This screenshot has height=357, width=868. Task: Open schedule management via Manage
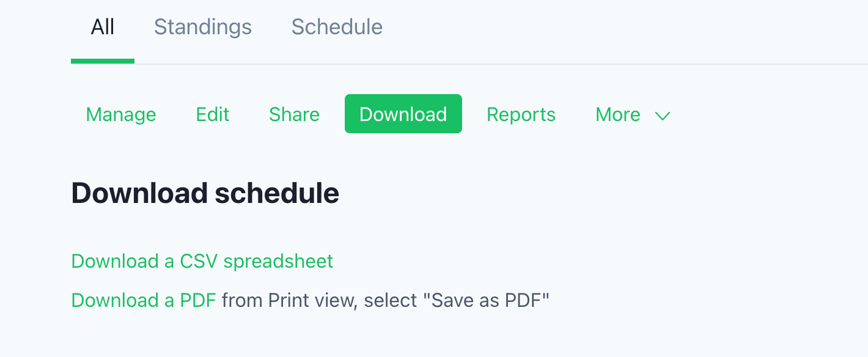(120, 114)
